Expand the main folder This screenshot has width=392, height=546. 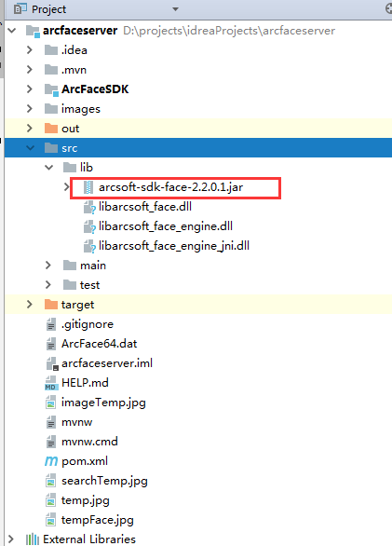tap(48, 266)
